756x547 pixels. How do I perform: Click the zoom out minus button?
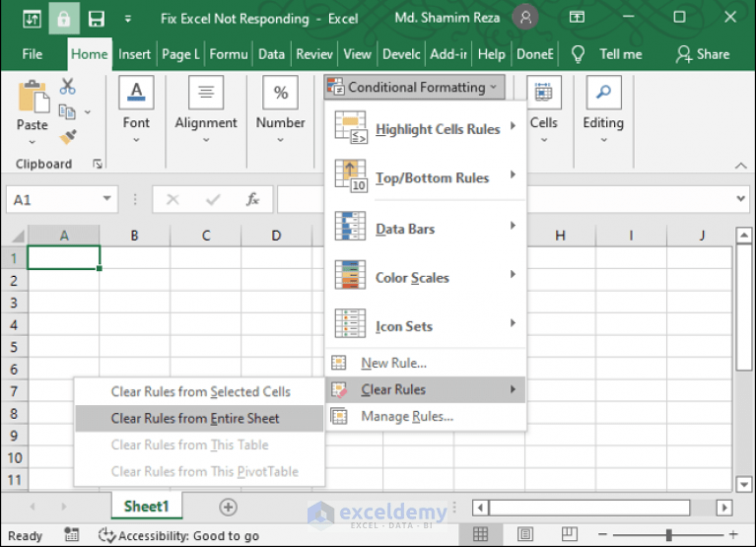coord(602,534)
